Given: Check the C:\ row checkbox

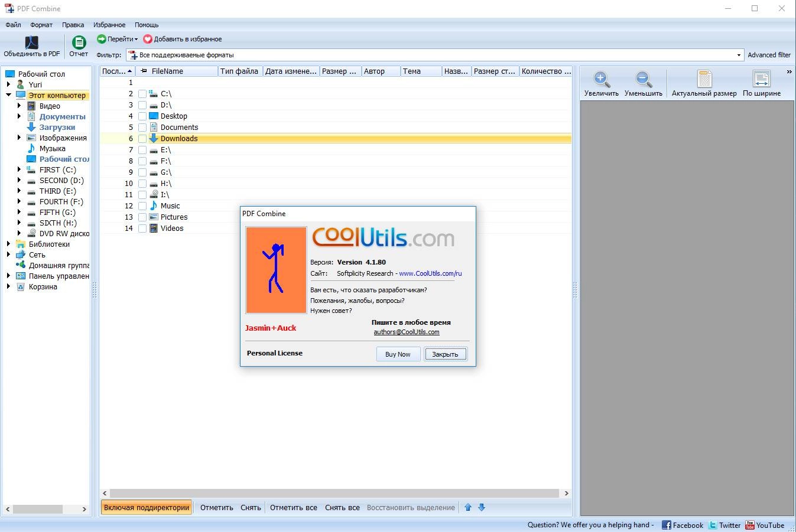Looking at the screenshot, I should (x=142, y=94).
